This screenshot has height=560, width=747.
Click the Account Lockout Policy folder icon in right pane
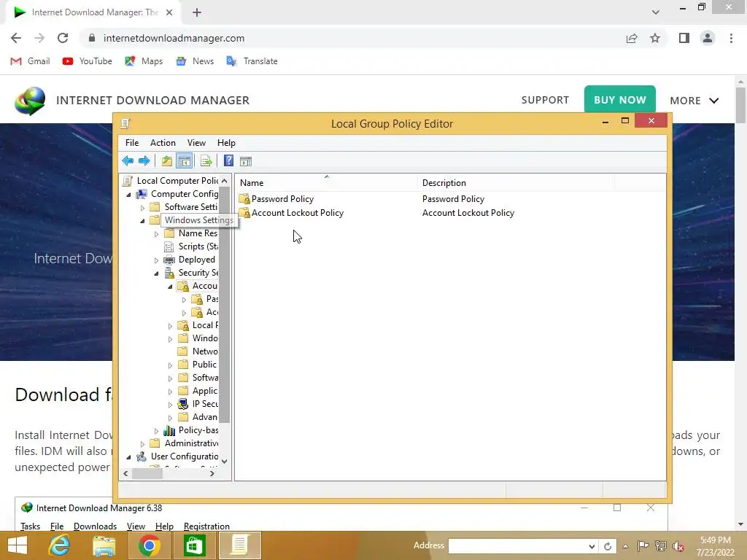click(x=244, y=213)
